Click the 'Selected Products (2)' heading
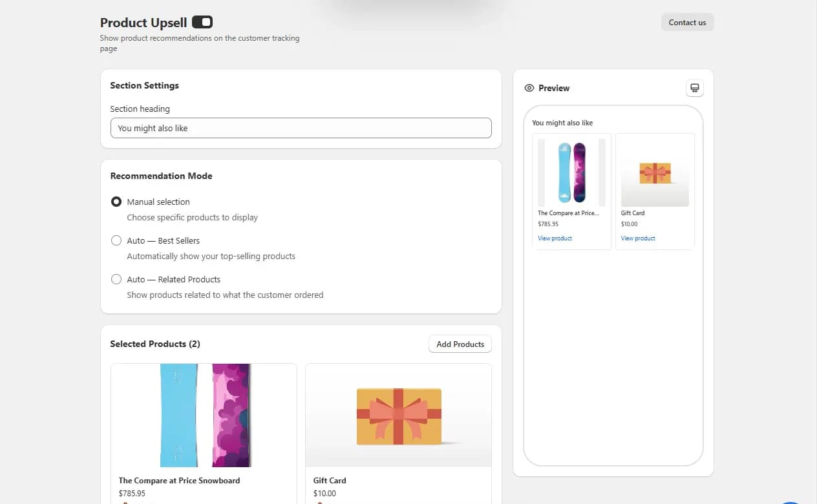 pyautogui.click(x=155, y=344)
